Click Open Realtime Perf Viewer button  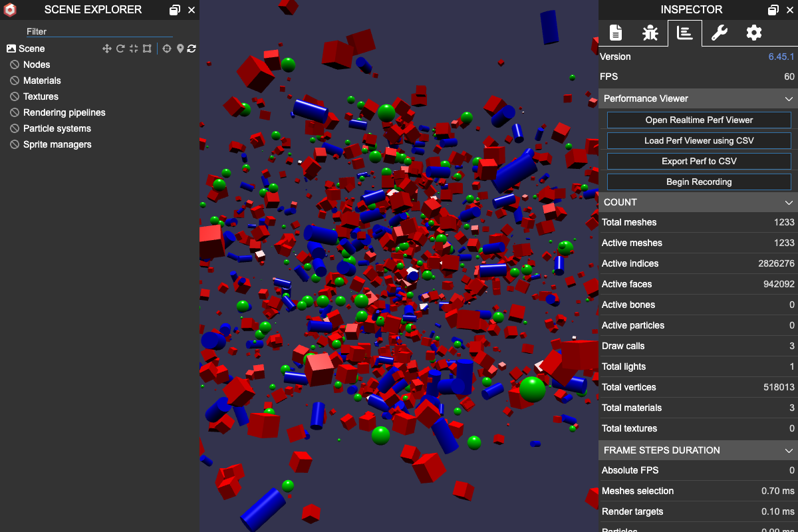click(699, 120)
